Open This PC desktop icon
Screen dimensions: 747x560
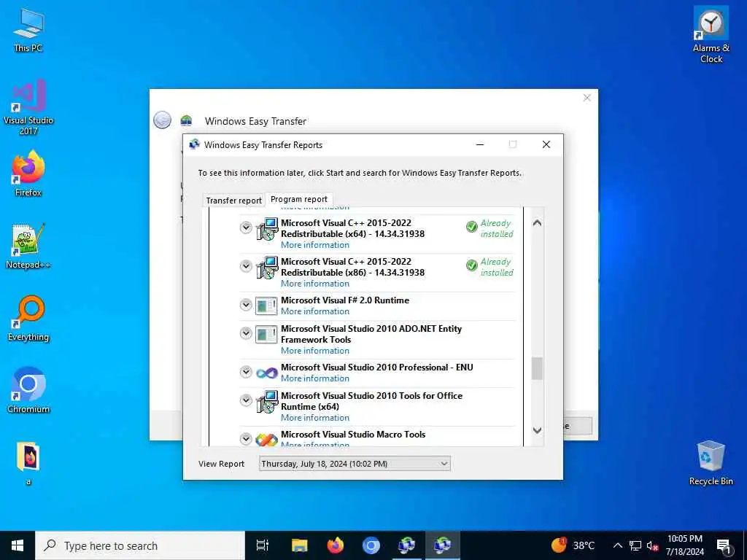coord(28,30)
